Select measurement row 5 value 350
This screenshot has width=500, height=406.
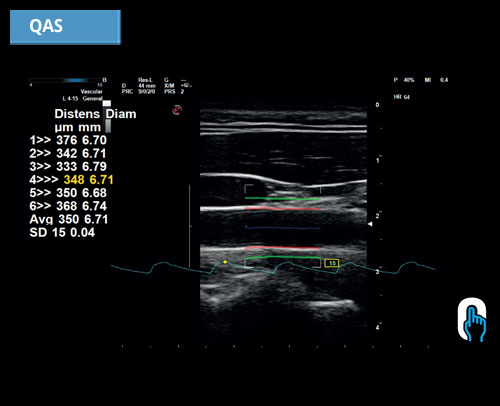pyautogui.click(x=67, y=193)
